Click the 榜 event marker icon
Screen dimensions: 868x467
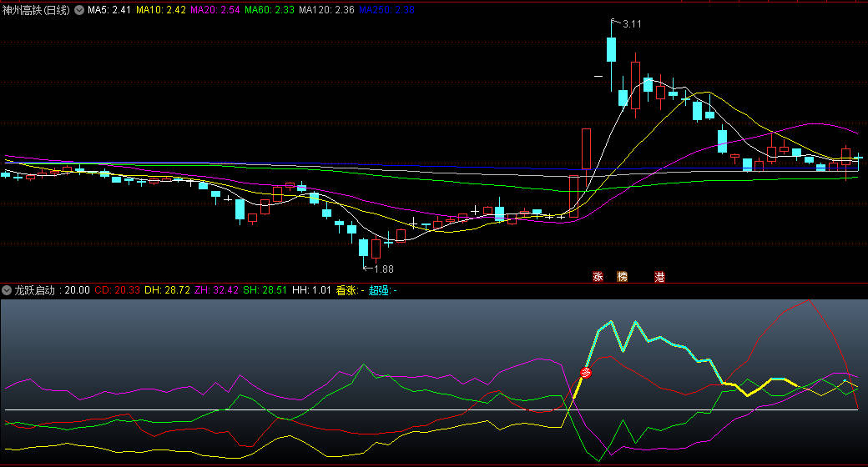point(622,276)
